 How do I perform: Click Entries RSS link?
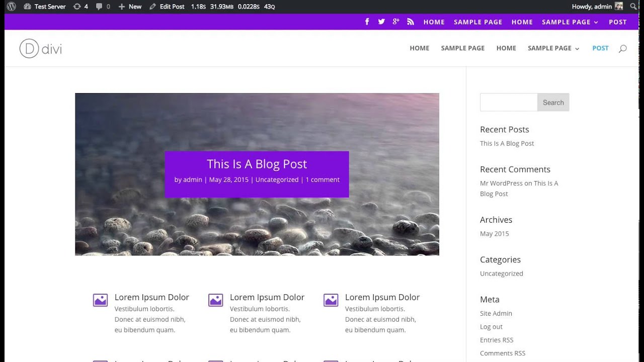pos(497,340)
